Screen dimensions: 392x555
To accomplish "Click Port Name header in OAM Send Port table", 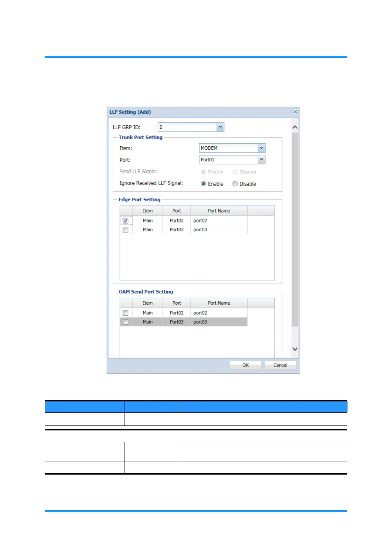I will 219,303.
